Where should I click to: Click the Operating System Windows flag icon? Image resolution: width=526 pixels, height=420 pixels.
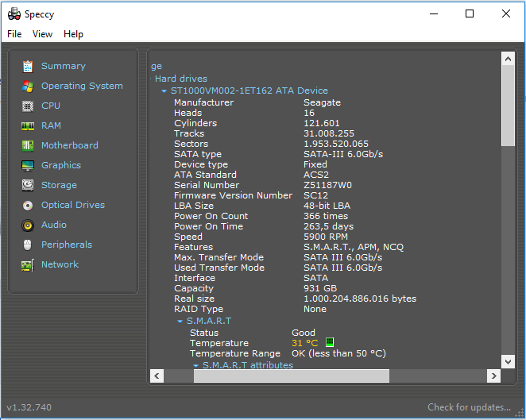[x=28, y=87]
